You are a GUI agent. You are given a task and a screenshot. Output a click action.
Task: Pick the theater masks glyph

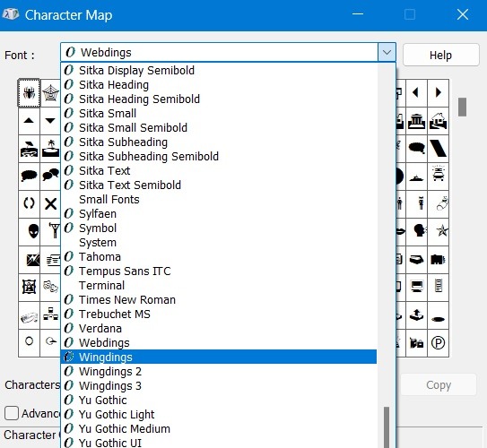pyautogui.click(x=50, y=287)
